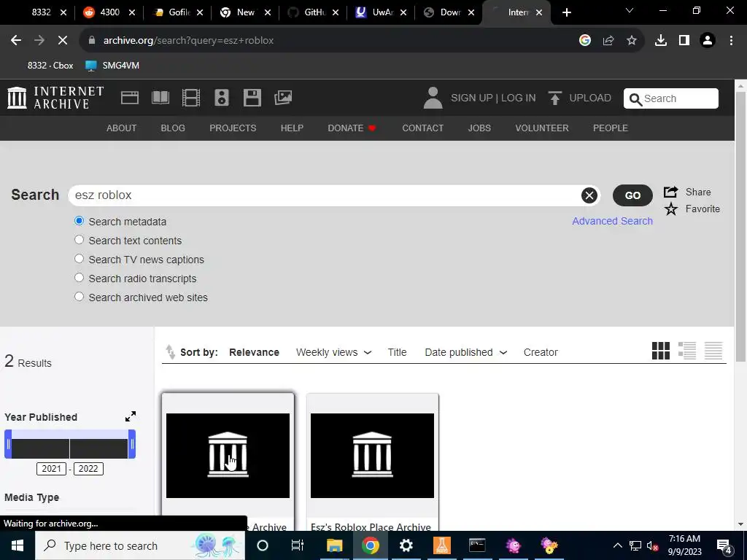Select Search radio transcripts option
Viewport: 747px width, 560px height.
point(79,278)
